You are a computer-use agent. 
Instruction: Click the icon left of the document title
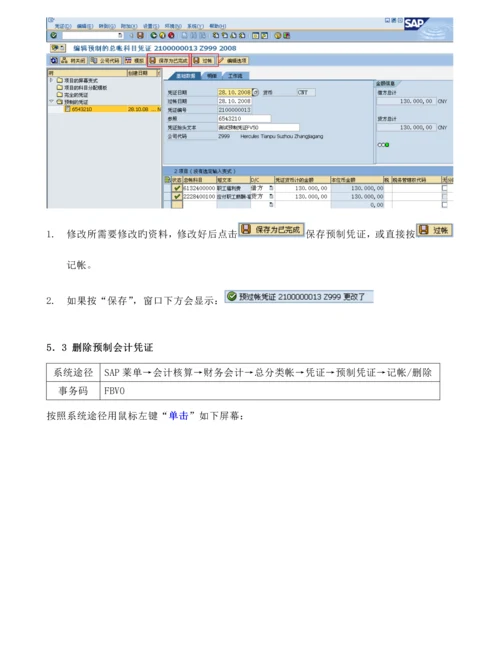[58, 48]
